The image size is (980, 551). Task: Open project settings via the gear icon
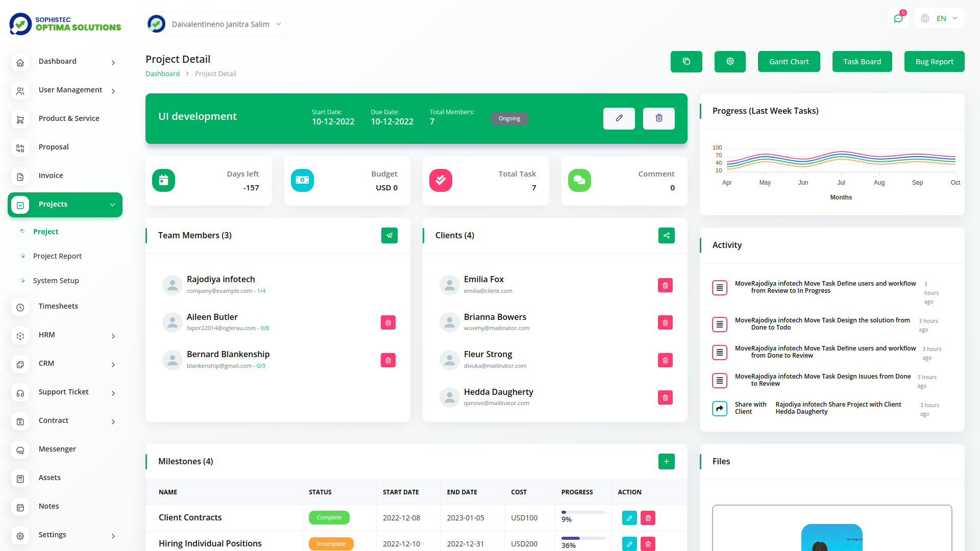tap(729, 61)
